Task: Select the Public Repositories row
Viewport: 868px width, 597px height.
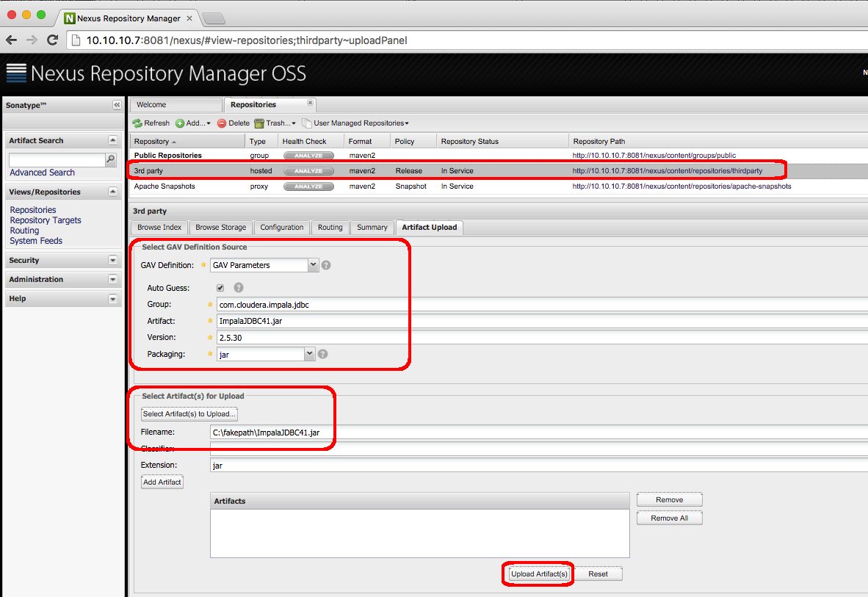Action: tap(498, 156)
